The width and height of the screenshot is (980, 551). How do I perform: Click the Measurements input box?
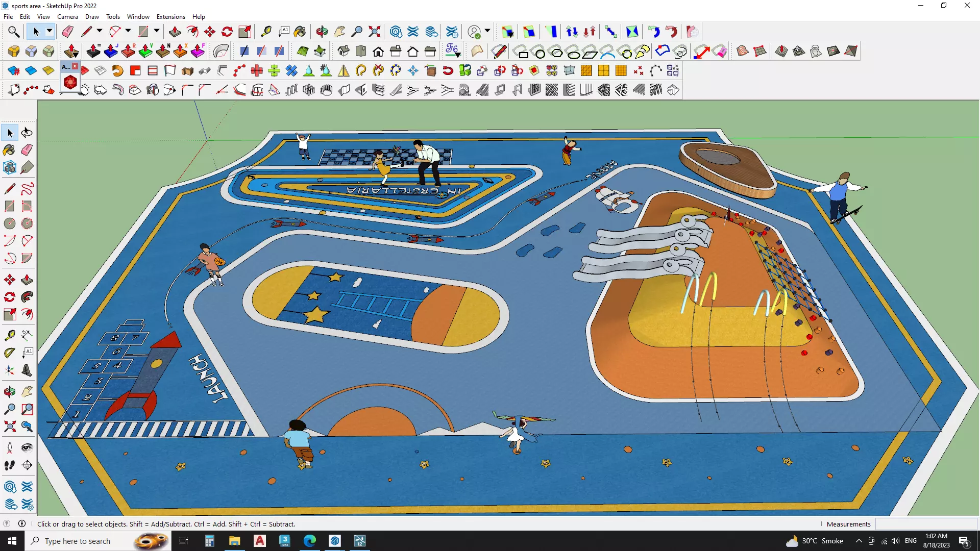(925, 524)
